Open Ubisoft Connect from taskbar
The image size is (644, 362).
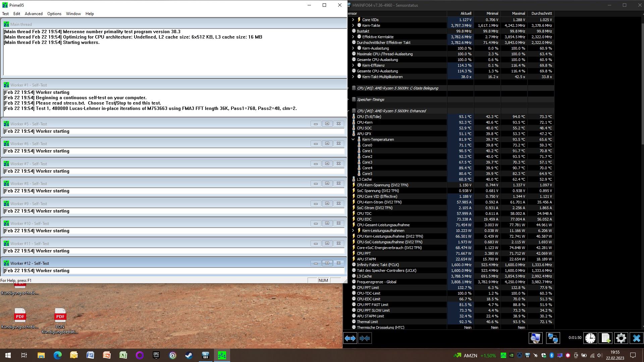[173, 355]
